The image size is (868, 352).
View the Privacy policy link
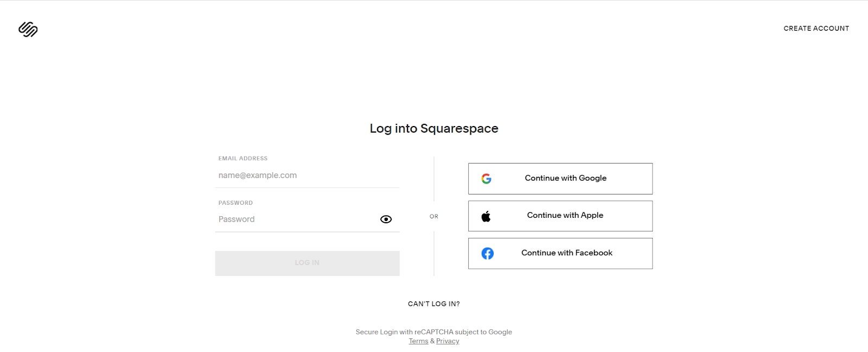coord(448,341)
